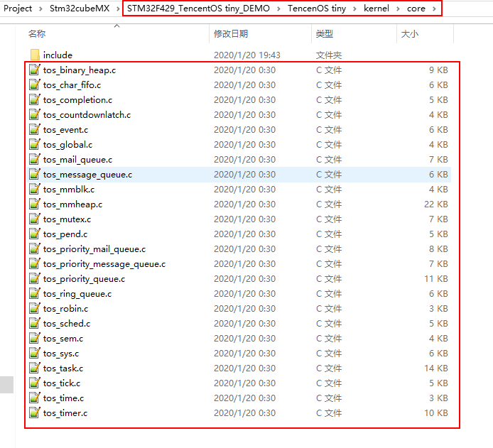Select file name tos_mmheap.c
Image resolution: width=493 pixels, height=448 pixels.
[x=73, y=204]
